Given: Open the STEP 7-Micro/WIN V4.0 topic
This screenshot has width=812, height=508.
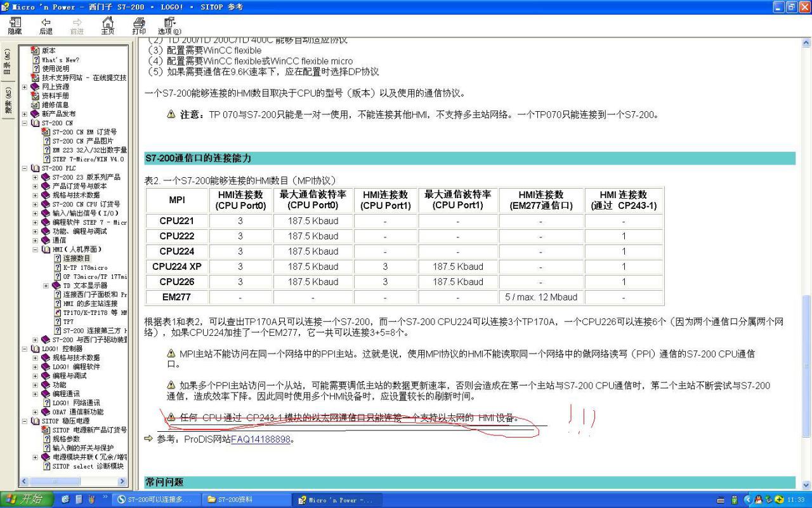Looking at the screenshot, I should [x=88, y=159].
